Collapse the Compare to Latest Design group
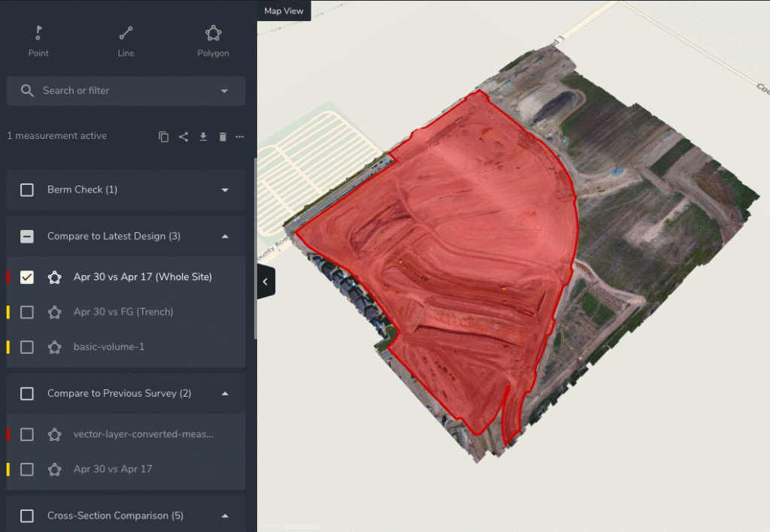 pyautogui.click(x=225, y=237)
